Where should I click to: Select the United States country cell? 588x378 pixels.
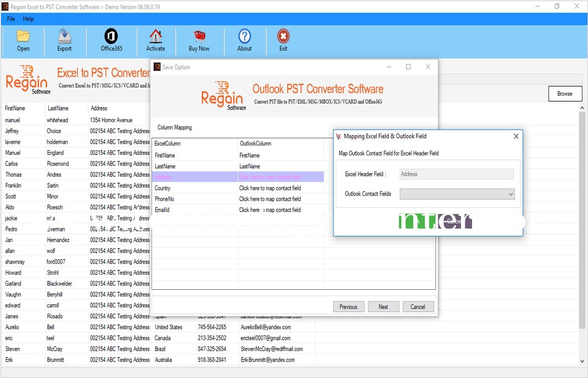point(169,327)
